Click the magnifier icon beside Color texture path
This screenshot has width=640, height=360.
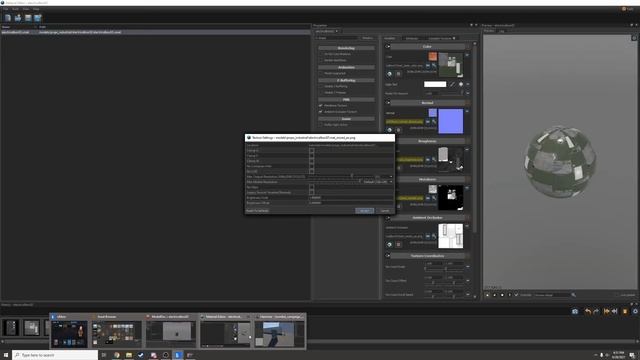(x=434, y=65)
